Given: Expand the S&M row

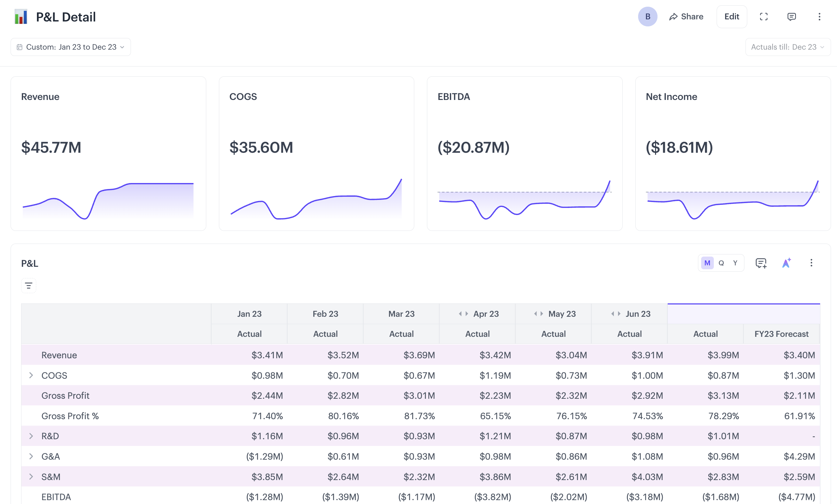Looking at the screenshot, I should pyautogui.click(x=31, y=477).
